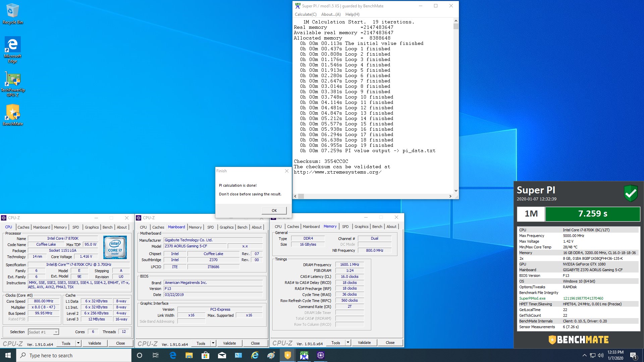Image resolution: width=644 pixels, height=362 pixels.
Task: Open the Paint palette icon in the taskbar
Action: click(271, 355)
